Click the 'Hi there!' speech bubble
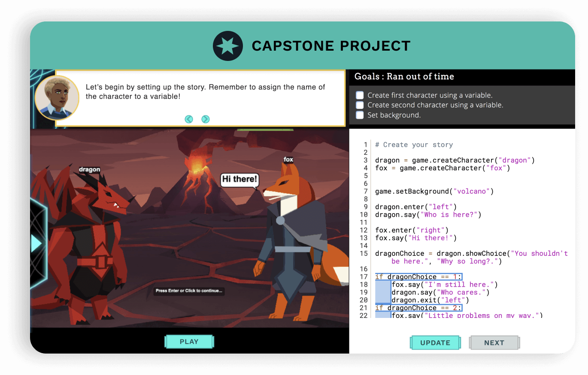588x375 pixels. pyautogui.click(x=239, y=180)
